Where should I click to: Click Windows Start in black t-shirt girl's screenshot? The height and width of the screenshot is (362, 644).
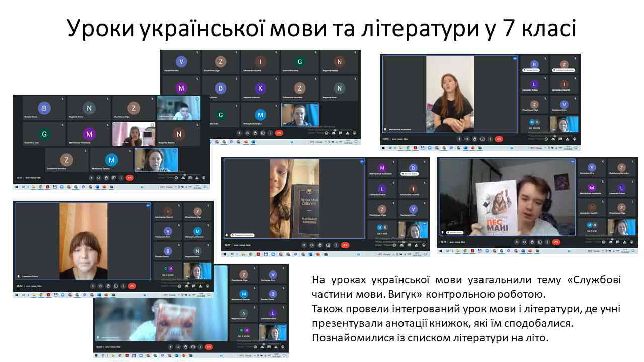pos(383,148)
